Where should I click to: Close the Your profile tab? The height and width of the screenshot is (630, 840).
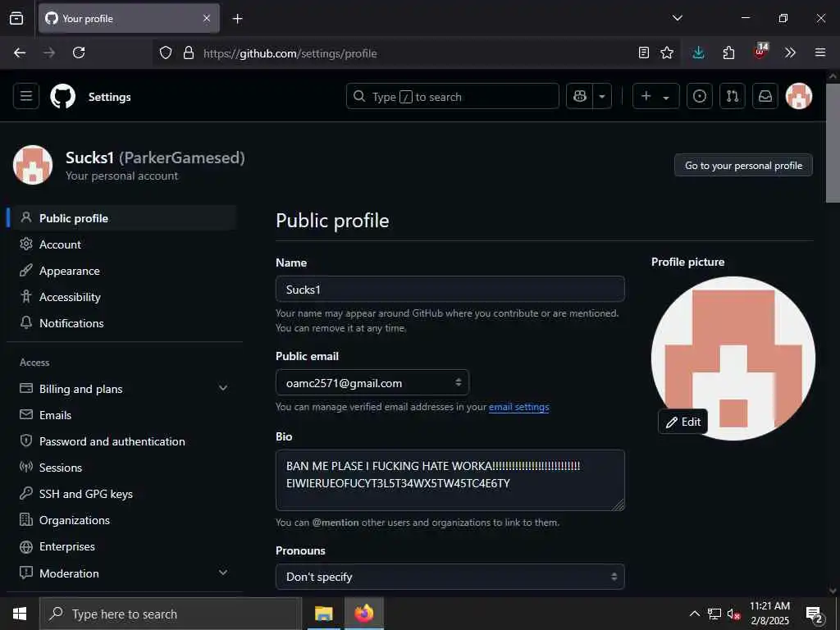click(x=207, y=18)
